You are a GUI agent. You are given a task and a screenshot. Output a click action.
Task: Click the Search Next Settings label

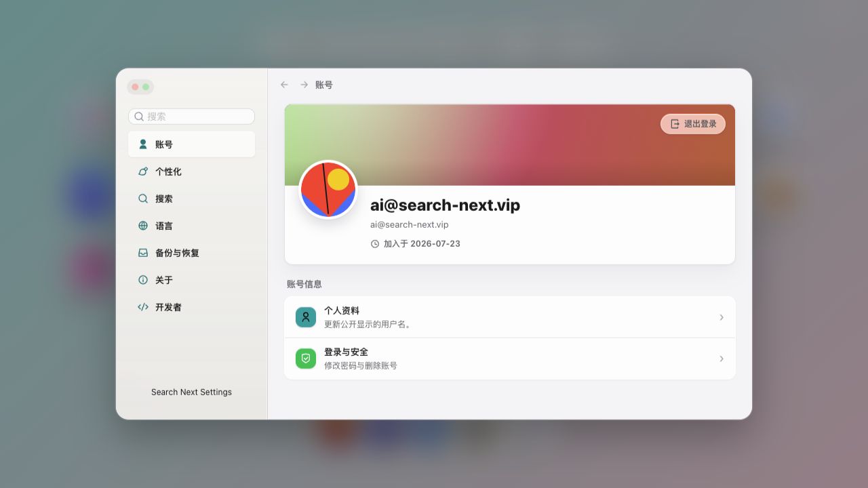point(191,392)
